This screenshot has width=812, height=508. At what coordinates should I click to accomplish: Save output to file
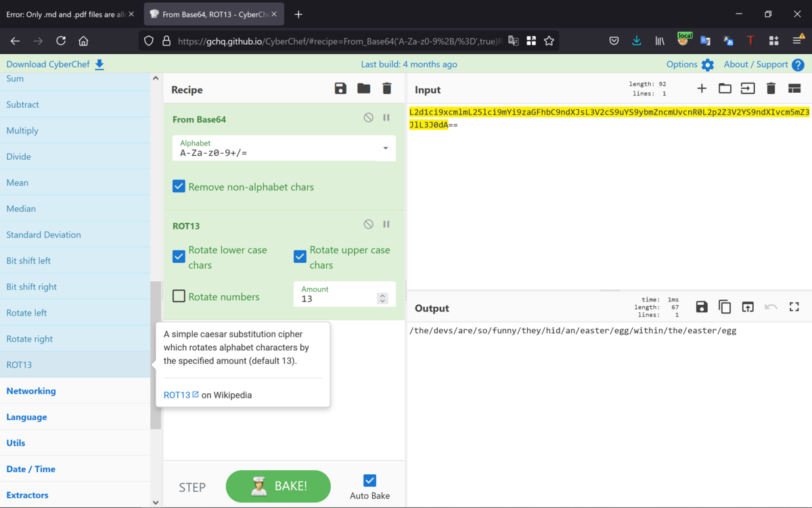coord(702,307)
